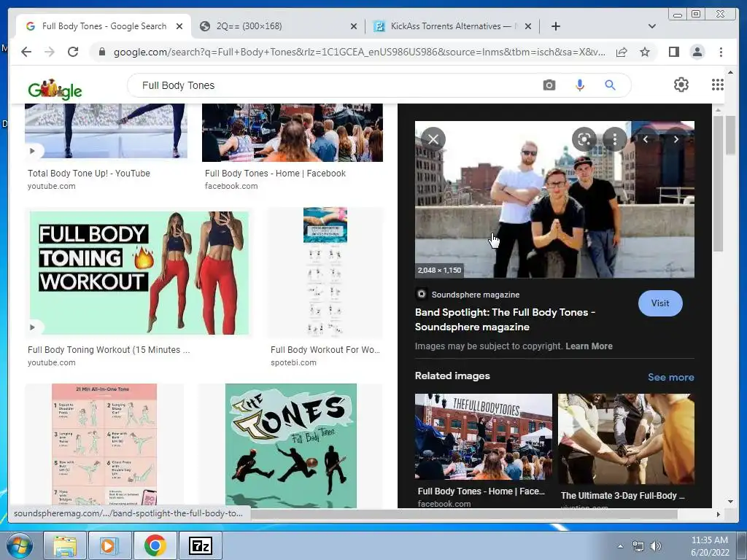The width and height of the screenshot is (747, 560).
Task: Show hidden system tray icons
Action: [620, 546]
